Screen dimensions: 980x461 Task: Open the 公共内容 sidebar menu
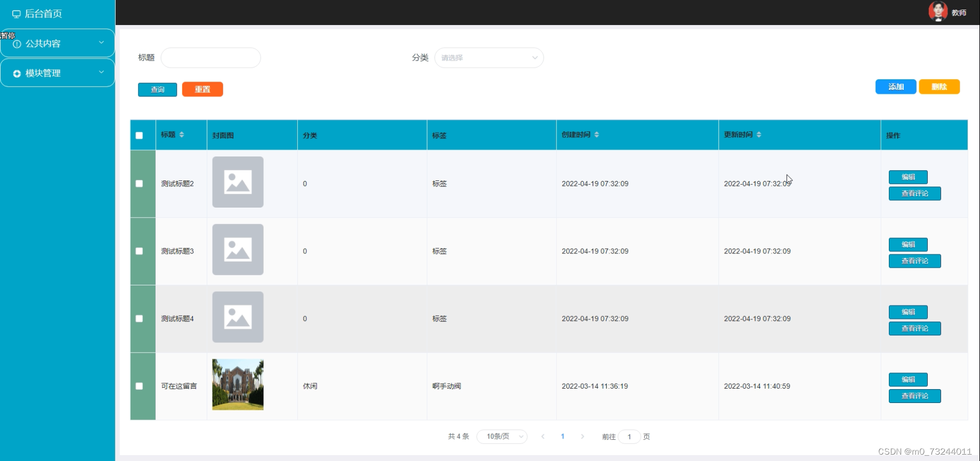[58, 43]
